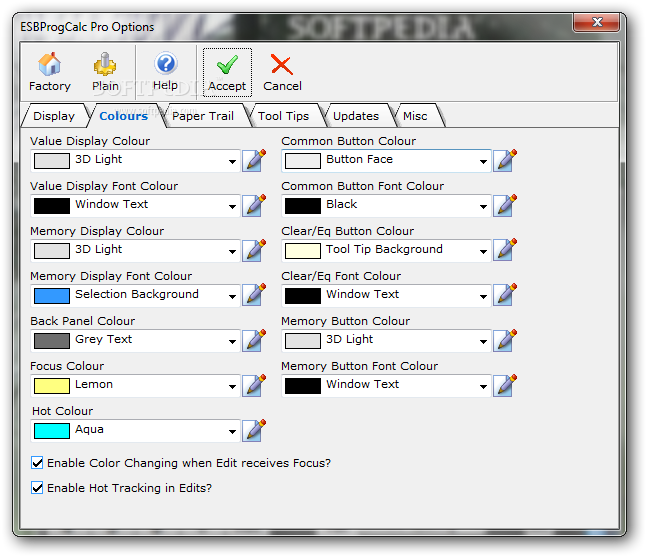Close the ESBProgCalc Pro Options window
This screenshot has width=647, height=557.
tap(596, 22)
